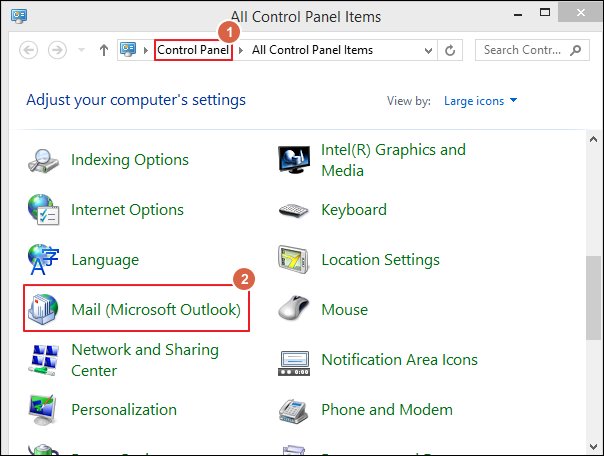Click the Control Panel icon in title bar
This screenshot has width=604, height=456.
[x=19, y=16]
